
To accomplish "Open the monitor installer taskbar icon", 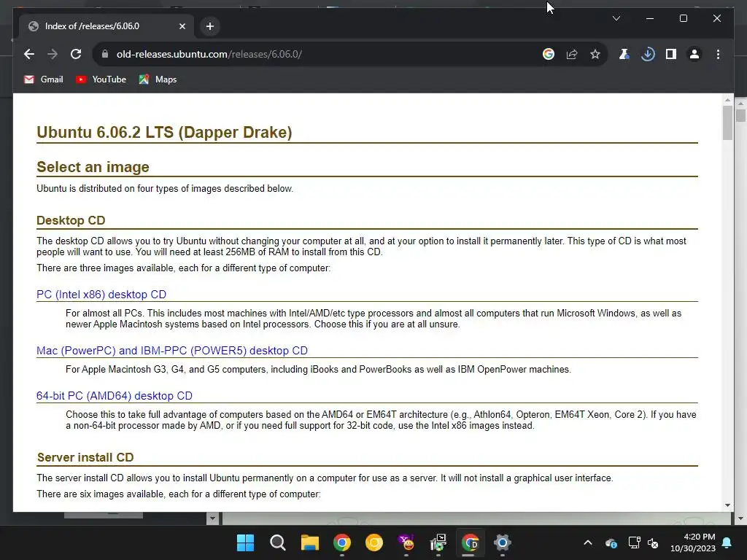I will [x=438, y=542].
